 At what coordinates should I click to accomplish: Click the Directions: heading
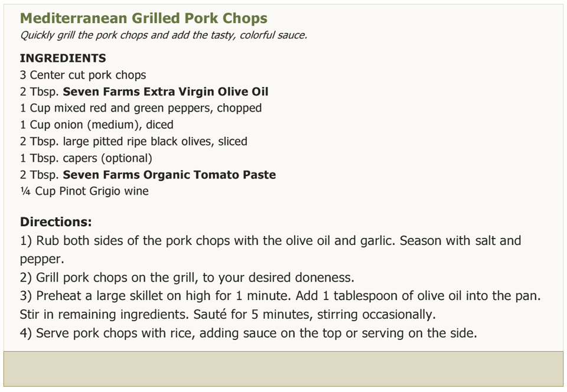pyautogui.click(x=56, y=221)
